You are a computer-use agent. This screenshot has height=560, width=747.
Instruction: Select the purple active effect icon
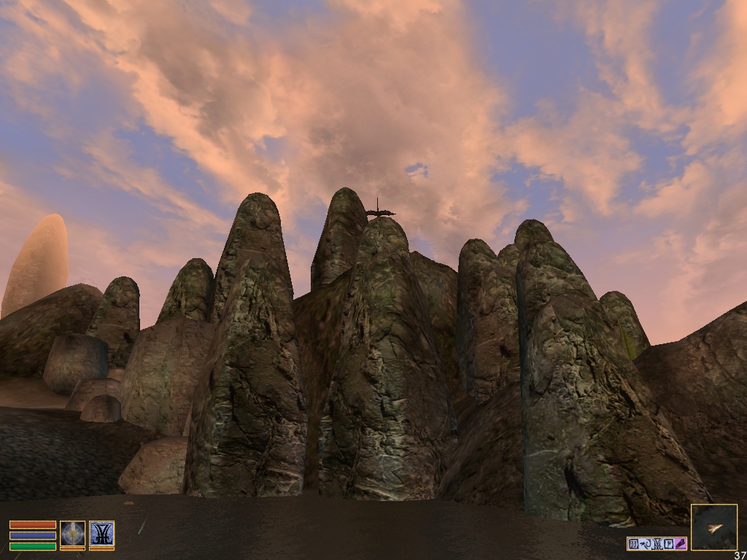coord(681,543)
